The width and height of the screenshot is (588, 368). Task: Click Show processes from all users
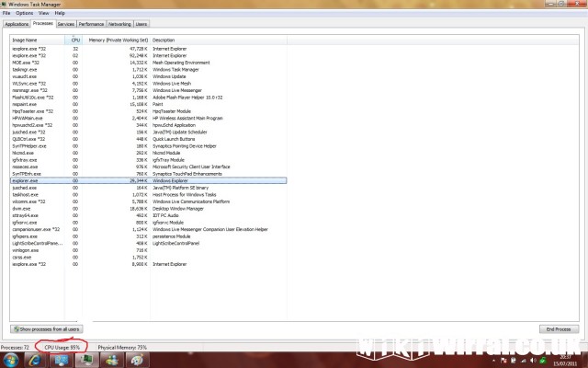tap(47, 329)
